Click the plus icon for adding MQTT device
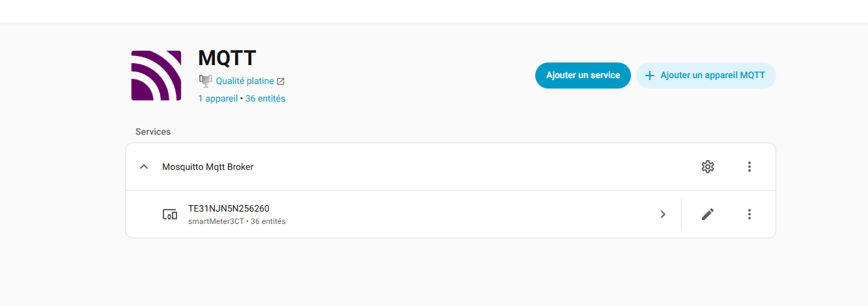Viewport: 868px width, 306px height. tap(649, 76)
